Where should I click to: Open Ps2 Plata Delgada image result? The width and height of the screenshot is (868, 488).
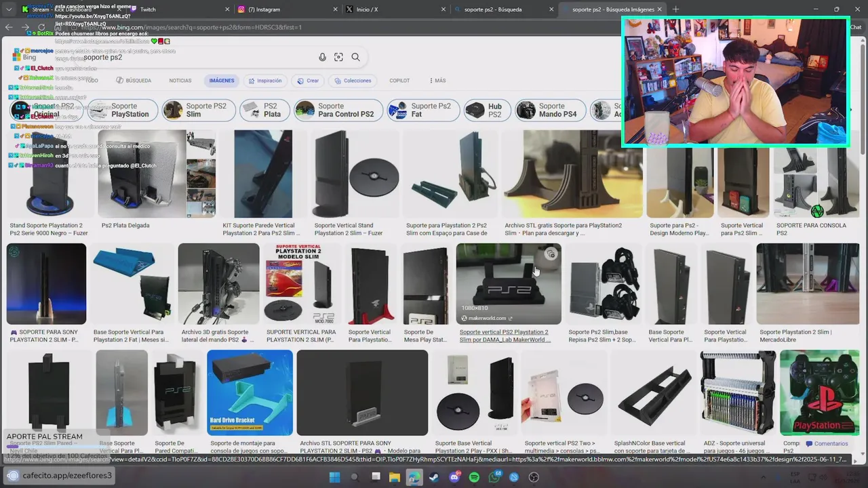pyautogui.click(x=157, y=174)
